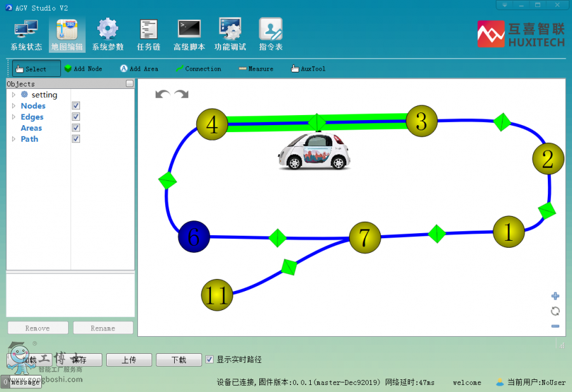Click the 下载 download button
Viewport: 572px width, 392px height.
click(x=179, y=360)
